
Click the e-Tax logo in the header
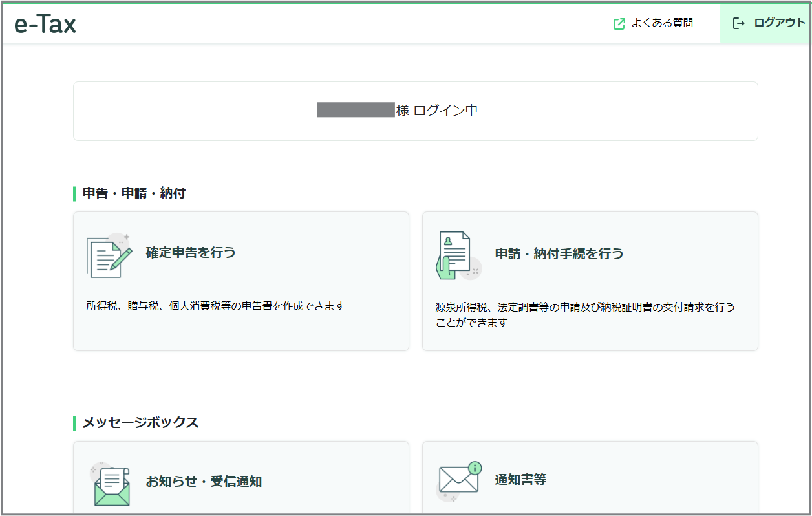pos(45,23)
